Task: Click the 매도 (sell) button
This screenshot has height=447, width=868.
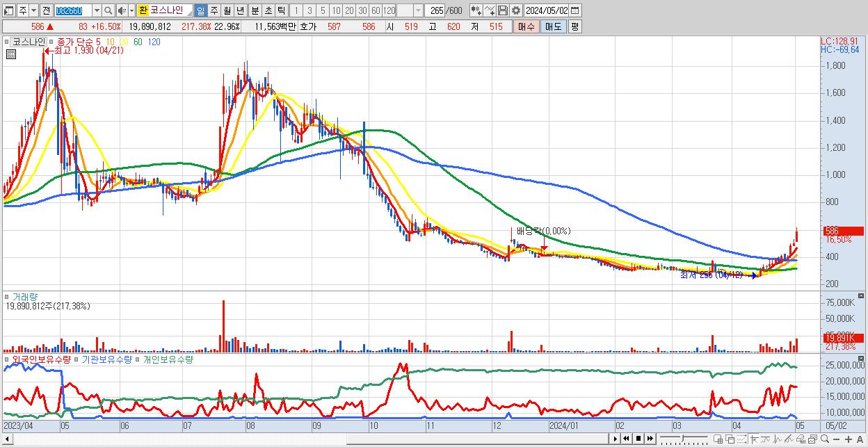Action: [553, 26]
